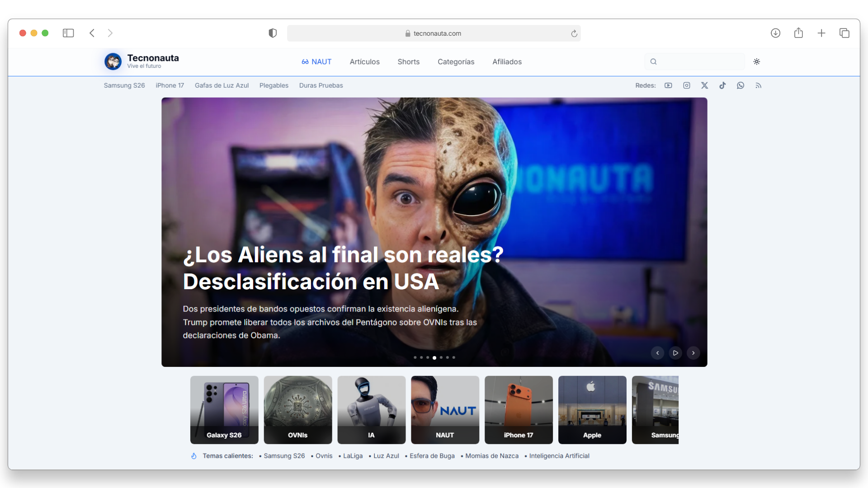The image size is (868, 488).
Task: Open the X social profile icon
Action: pyautogui.click(x=704, y=85)
